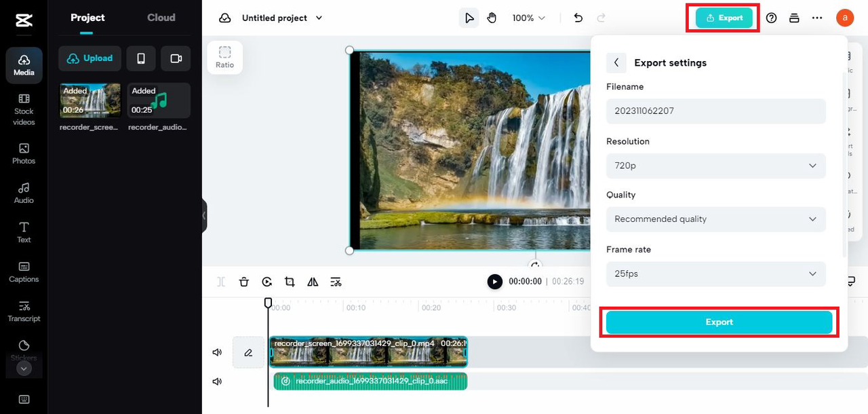Open the orange user avatar
The width and height of the screenshot is (868, 414).
point(844,18)
